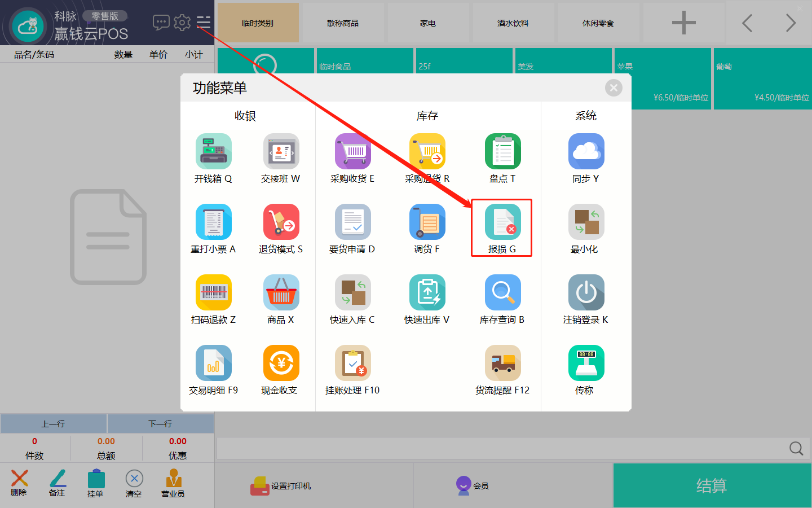The image size is (812, 508).
Task: Click the 结算 checkout button
Action: pyautogui.click(x=712, y=485)
